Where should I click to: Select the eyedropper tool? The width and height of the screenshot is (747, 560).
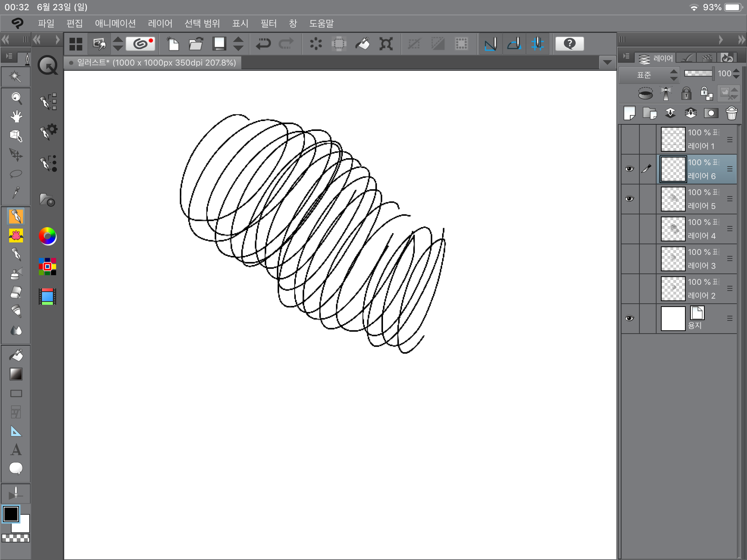point(16,192)
